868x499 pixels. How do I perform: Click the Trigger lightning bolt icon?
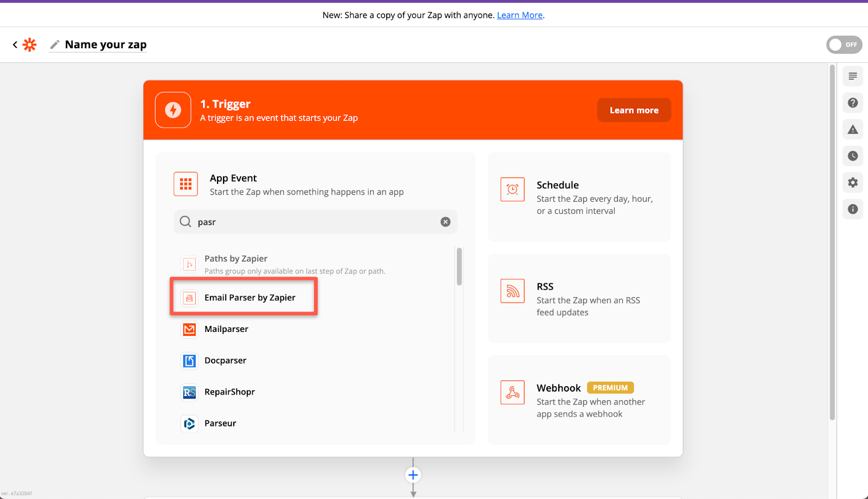tap(173, 110)
